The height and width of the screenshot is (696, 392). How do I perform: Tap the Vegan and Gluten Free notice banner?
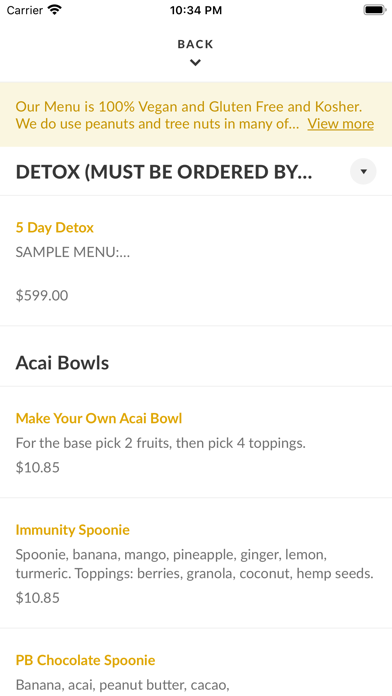(x=196, y=115)
